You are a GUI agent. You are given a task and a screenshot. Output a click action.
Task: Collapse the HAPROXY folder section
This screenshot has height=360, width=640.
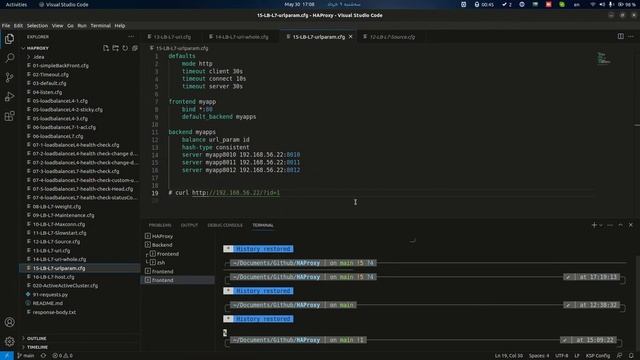pos(38,48)
